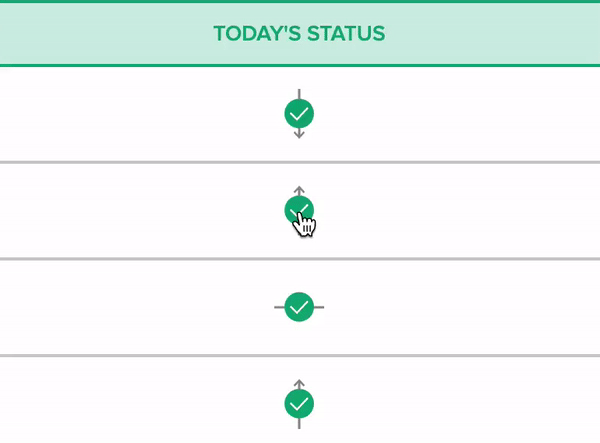Click the hand pointer cursor graphic
The image size is (600, 443).
point(305,225)
